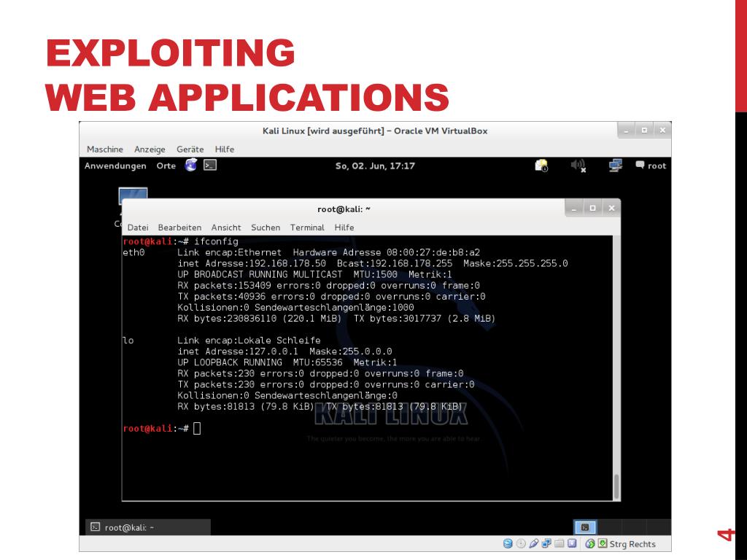This screenshot has width=747, height=560.
Task: Open the update notification icon in Kali panel
Action: coord(541,166)
